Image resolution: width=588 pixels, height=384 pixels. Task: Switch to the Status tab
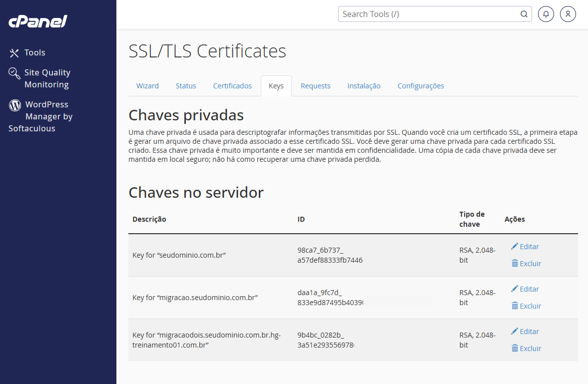click(186, 86)
